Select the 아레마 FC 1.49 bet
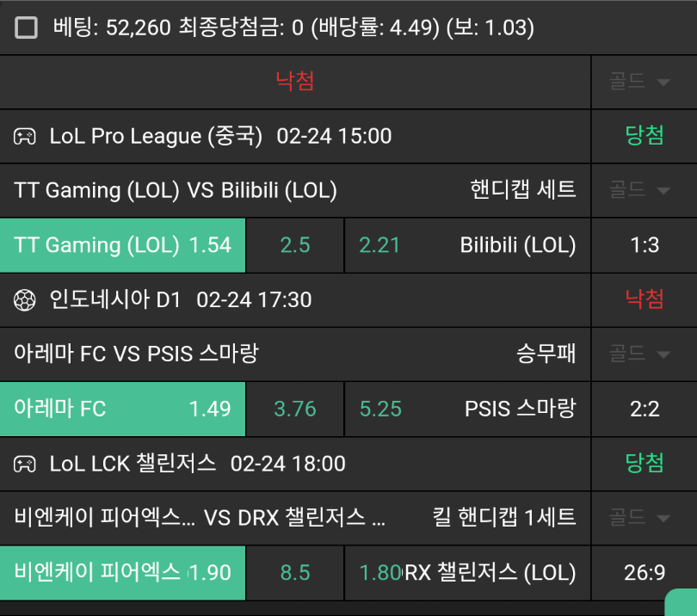 point(123,409)
